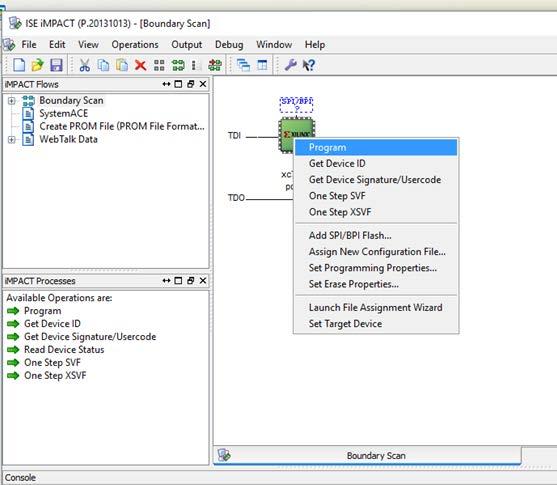The height and width of the screenshot is (485, 557).
Task: Open the Output menu
Action: (186, 45)
